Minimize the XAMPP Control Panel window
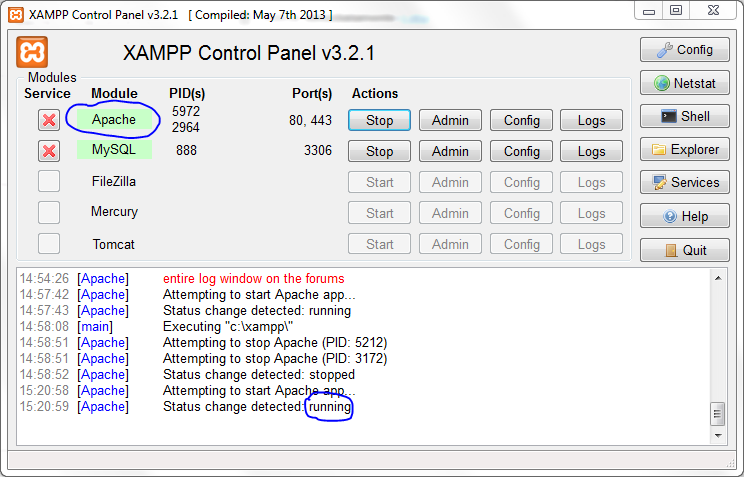The width and height of the screenshot is (744, 477). [x=649, y=10]
